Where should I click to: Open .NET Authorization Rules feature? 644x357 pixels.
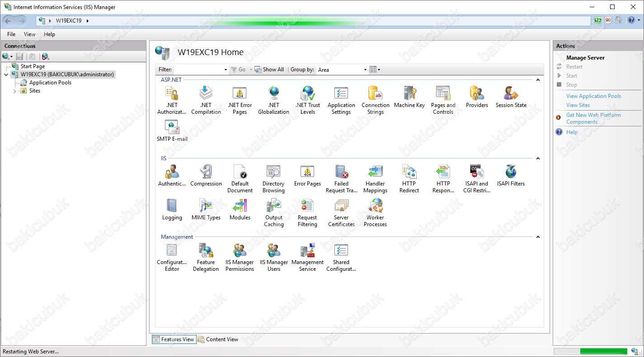pos(172,100)
